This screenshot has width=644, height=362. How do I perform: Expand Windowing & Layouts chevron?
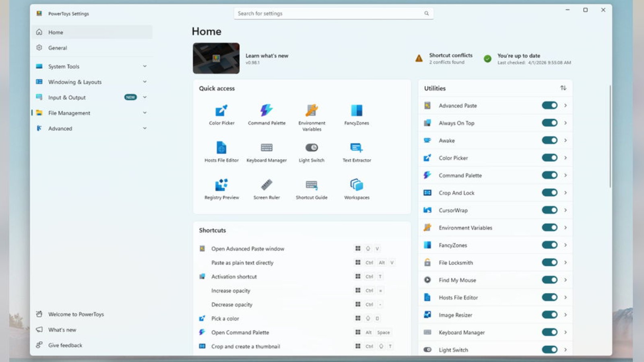point(145,82)
